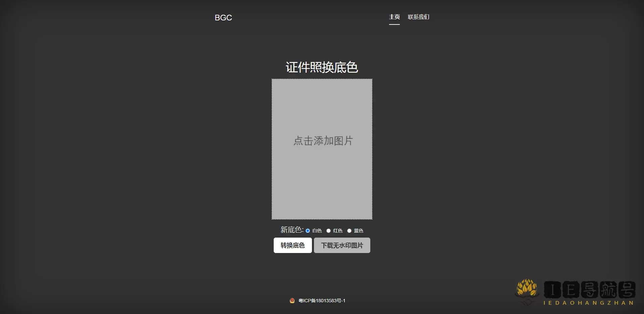This screenshot has height=314, width=644.
Task: Choose 蓝色 as the new background color
Action: click(349, 231)
